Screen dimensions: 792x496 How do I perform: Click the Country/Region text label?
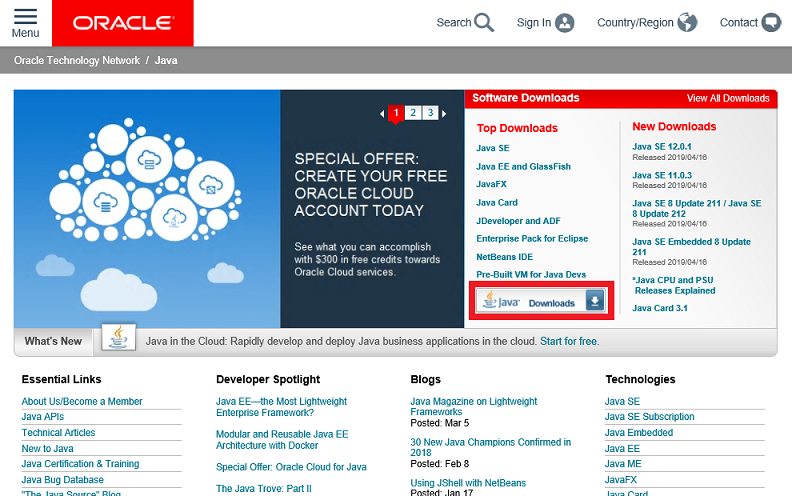(635, 23)
